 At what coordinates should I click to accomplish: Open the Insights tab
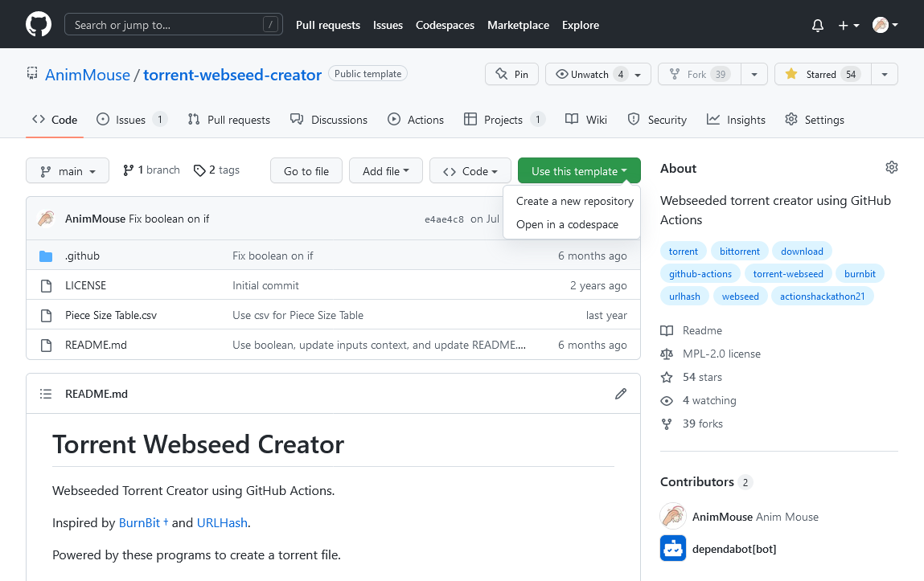click(736, 120)
